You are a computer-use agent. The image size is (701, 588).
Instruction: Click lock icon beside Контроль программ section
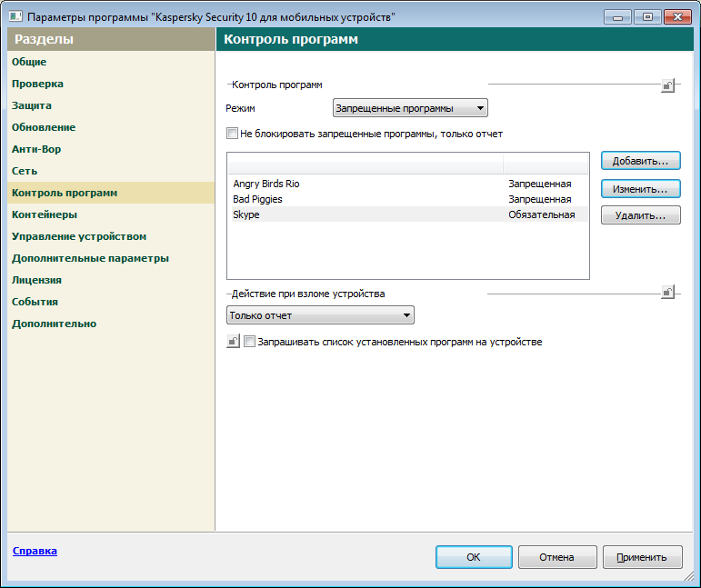[667, 85]
